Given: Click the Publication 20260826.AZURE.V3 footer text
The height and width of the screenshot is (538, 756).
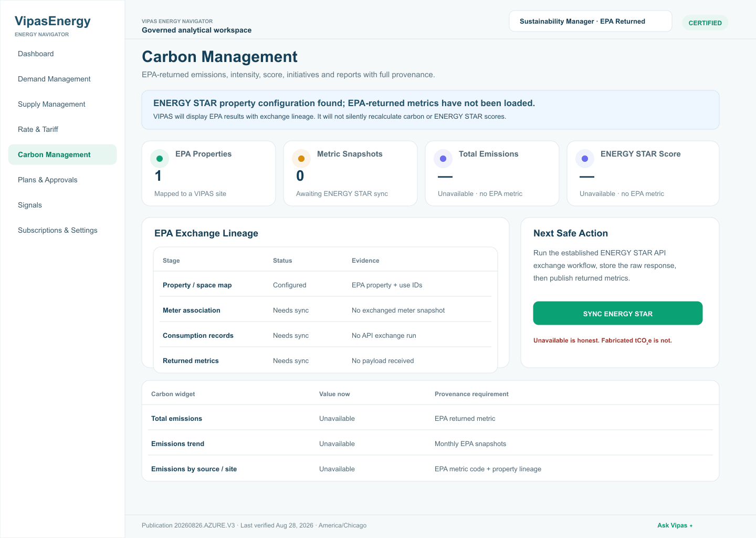Looking at the screenshot, I should 188,525.
